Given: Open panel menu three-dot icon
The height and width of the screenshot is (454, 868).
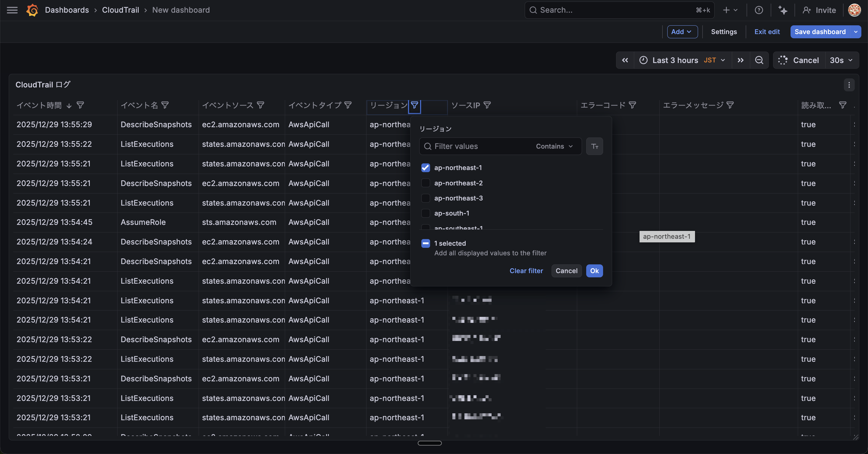Looking at the screenshot, I should [849, 85].
